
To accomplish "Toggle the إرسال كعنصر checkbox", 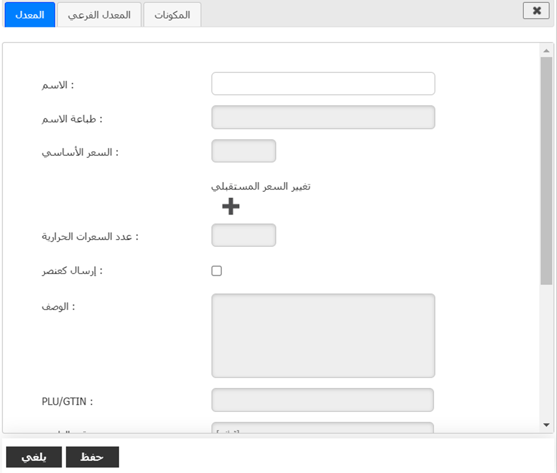I will coord(217,271).
